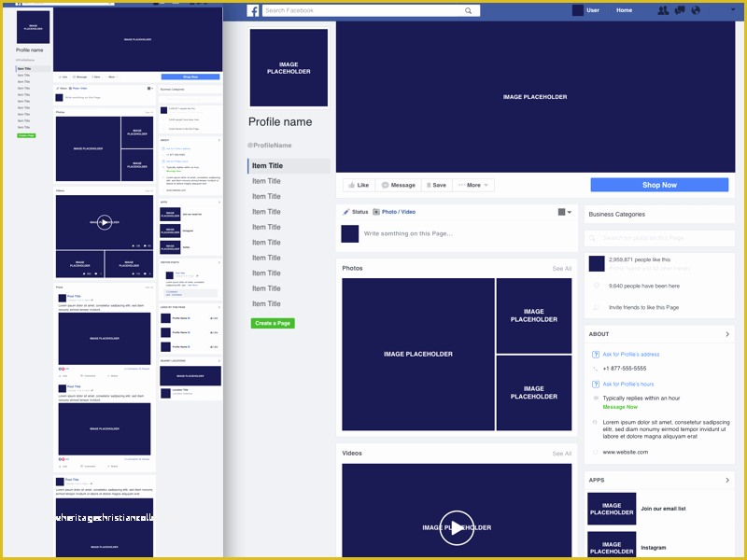This screenshot has width=747, height=560.
Task: Click the large cover image placeholder
Action: pyautogui.click(x=535, y=97)
